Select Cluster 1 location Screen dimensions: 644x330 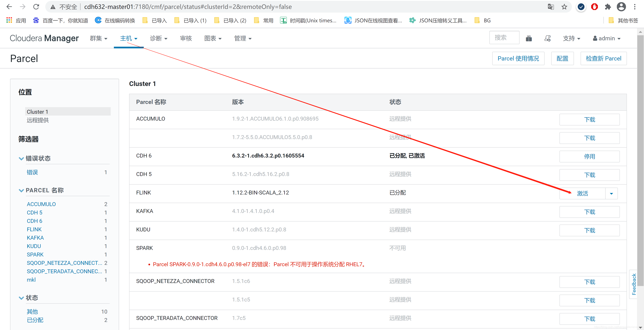pyautogui.click(x=68, y=112)
